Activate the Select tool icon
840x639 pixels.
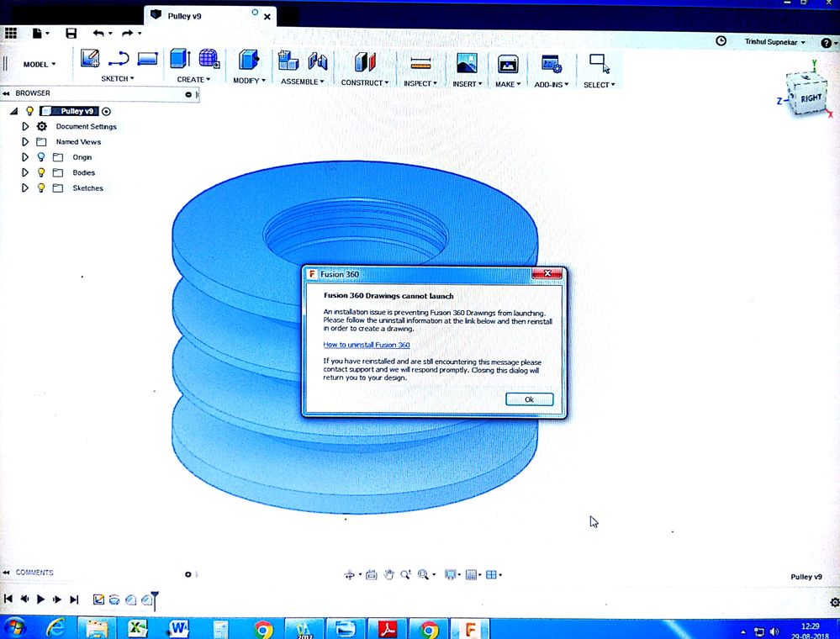600,64
